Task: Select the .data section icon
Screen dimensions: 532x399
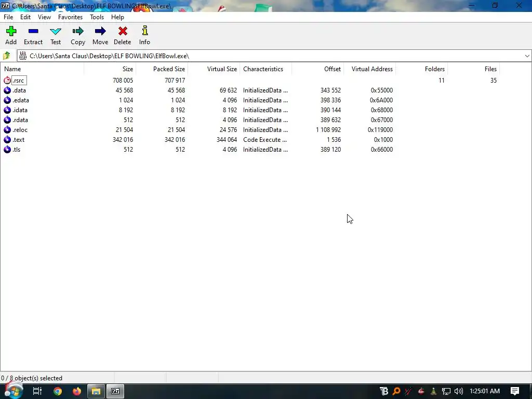Action: 7,90
